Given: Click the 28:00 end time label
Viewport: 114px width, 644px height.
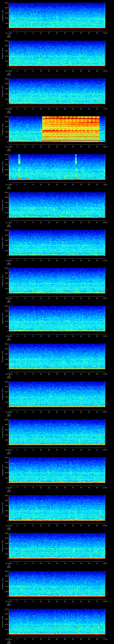Looking at the screenshot, I should [105, 525].
